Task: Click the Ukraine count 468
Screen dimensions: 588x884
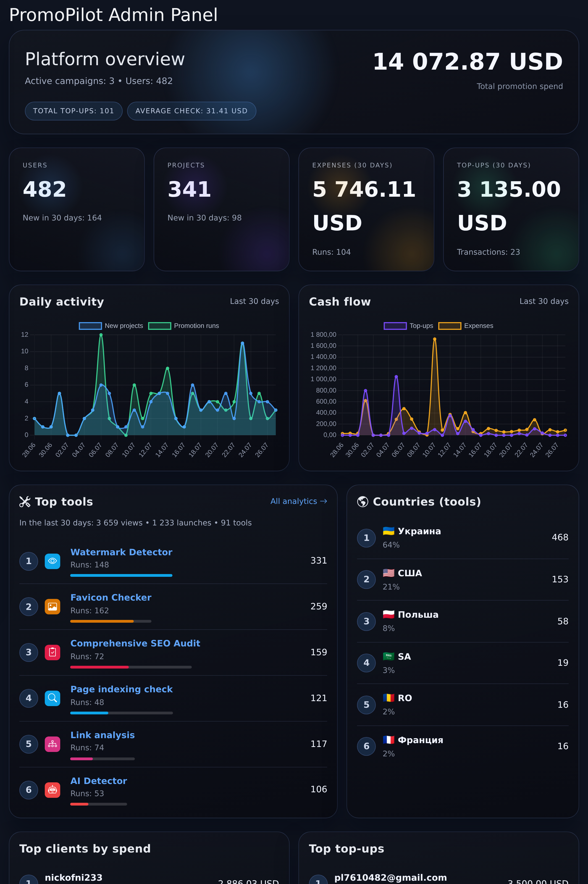Action: tap(560, 537)
